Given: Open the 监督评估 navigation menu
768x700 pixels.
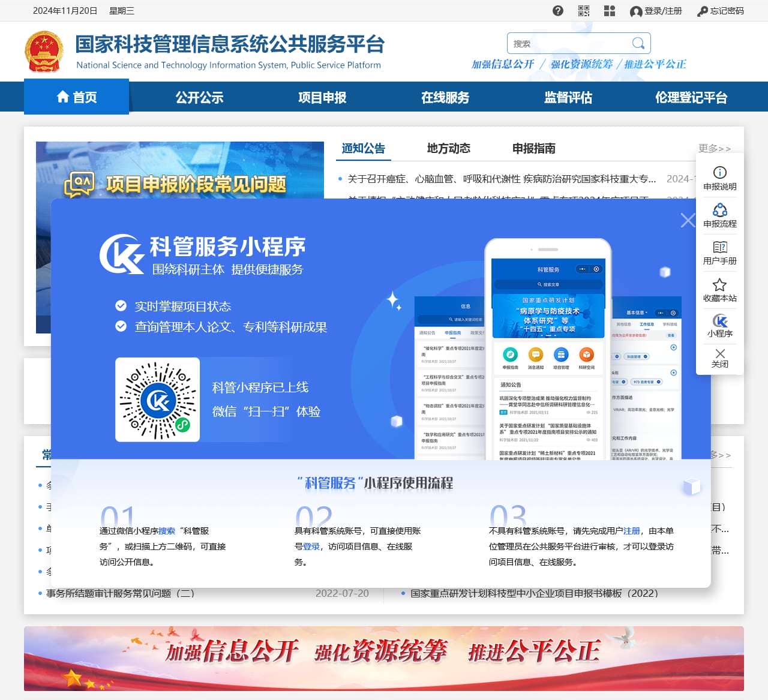Looking at the screenshot, I should coord(567,97).
